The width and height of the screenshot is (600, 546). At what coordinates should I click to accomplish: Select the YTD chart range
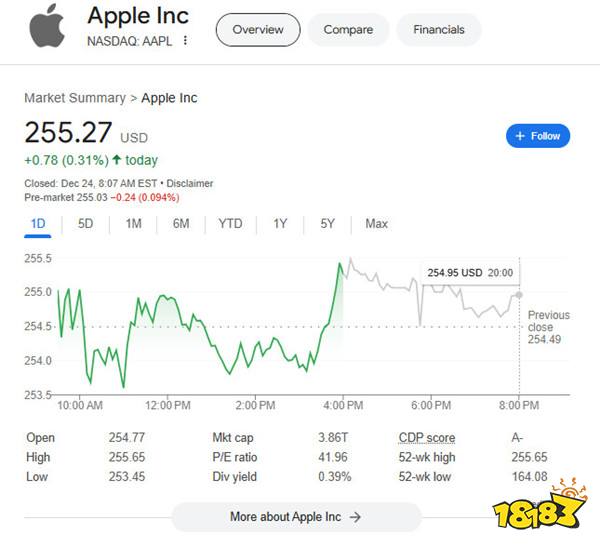coord(230,223)
